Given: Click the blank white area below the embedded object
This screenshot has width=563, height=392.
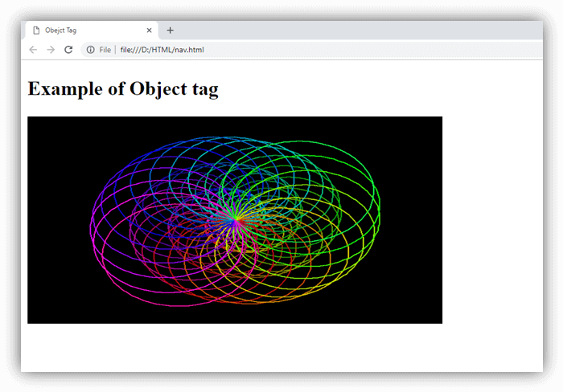Looking at the screenshot, I should coord(235,347).
